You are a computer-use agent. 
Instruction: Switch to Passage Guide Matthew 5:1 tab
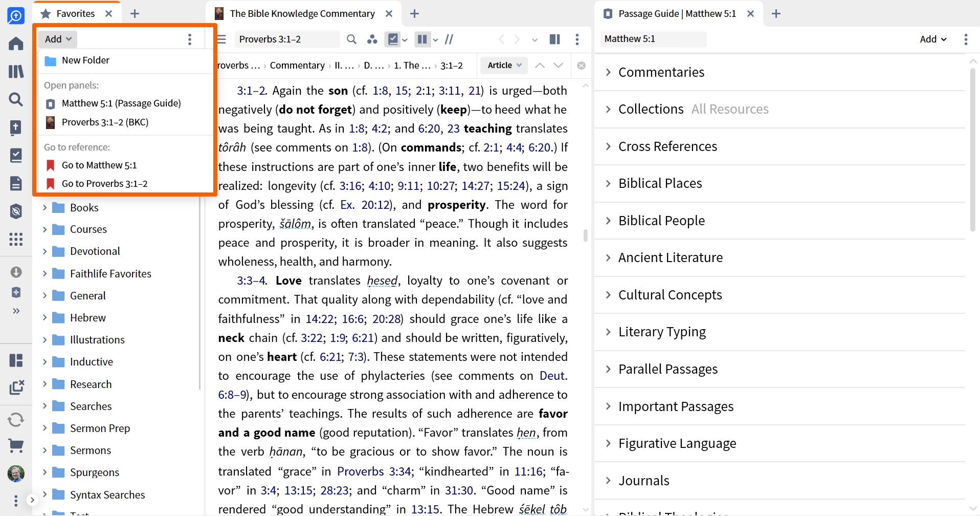click(x=677, y=14)
